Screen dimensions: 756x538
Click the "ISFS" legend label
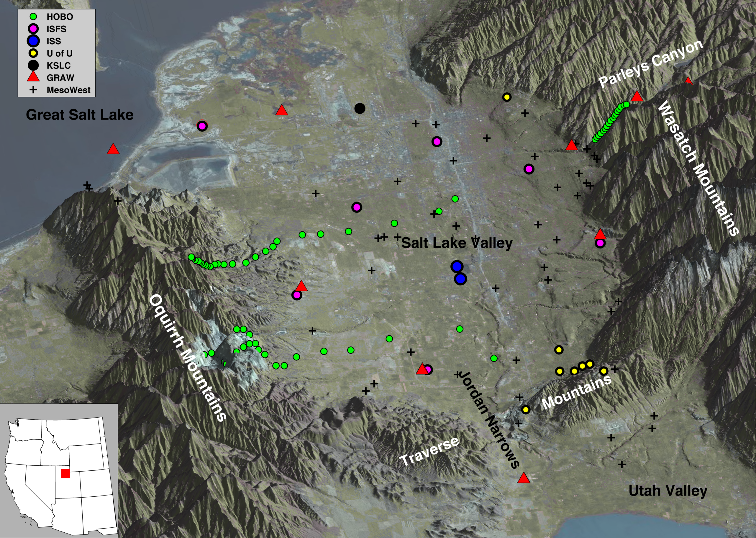tap(56, 29)
